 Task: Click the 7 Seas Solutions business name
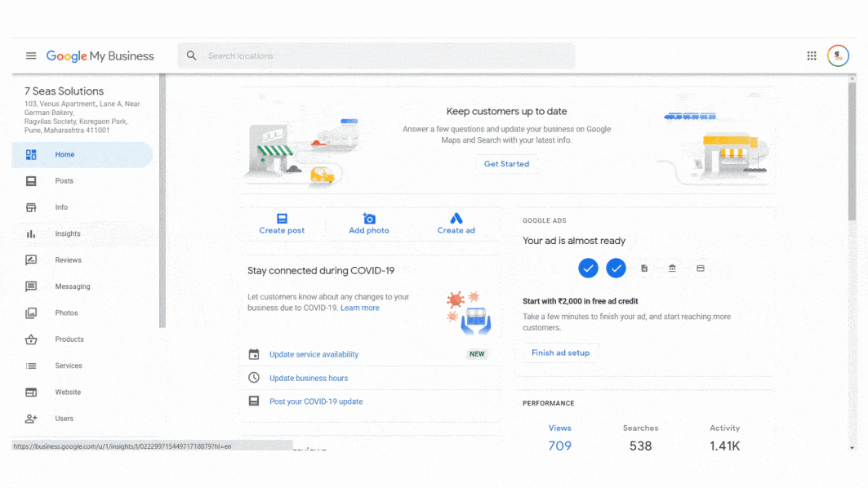click(x=65, y=91)
